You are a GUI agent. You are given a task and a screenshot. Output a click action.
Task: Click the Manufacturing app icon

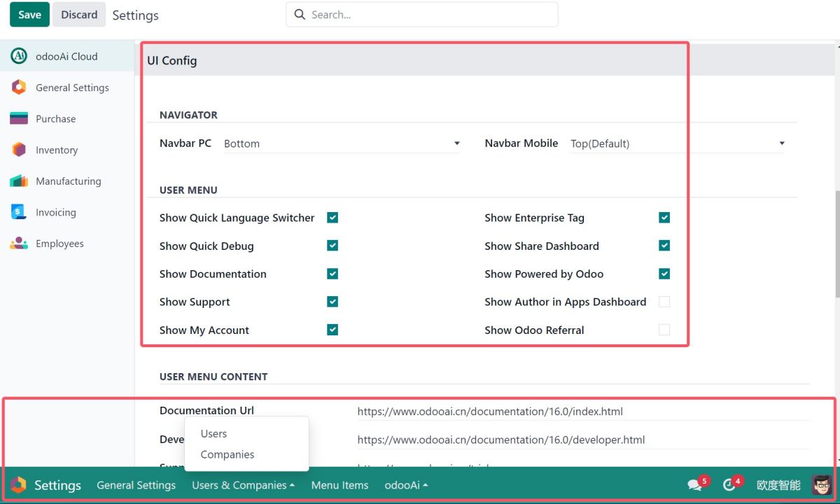point(19,181)
